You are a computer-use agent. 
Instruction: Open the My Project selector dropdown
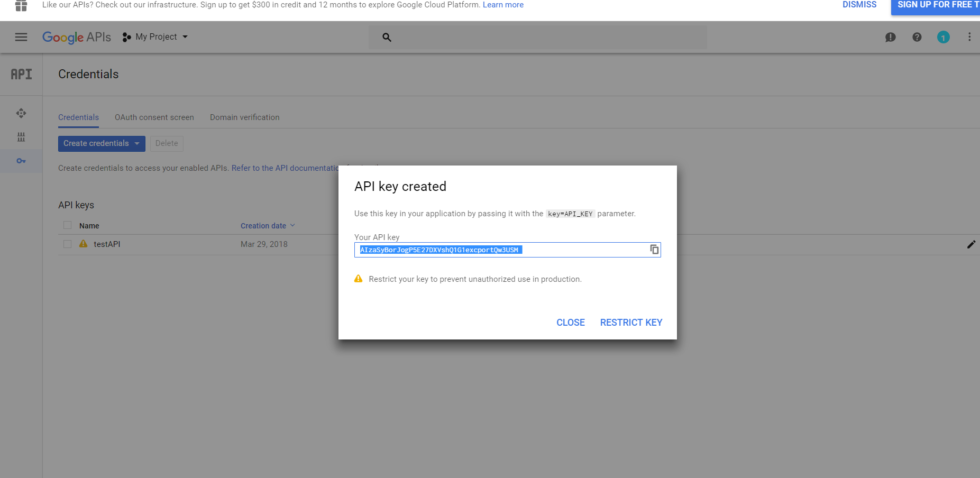pos(155,37)
